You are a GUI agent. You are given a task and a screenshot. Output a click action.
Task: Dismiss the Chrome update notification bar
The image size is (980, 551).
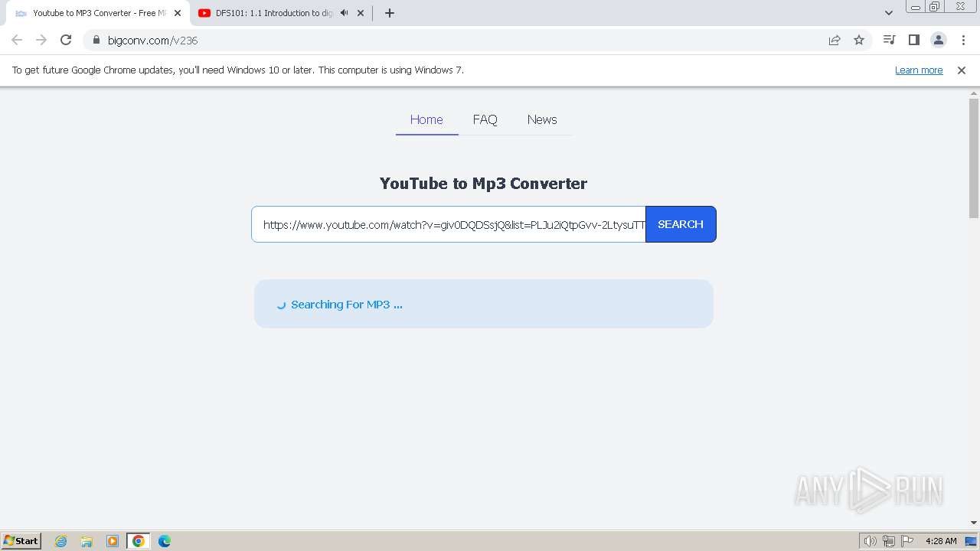[x=962, y=70]
